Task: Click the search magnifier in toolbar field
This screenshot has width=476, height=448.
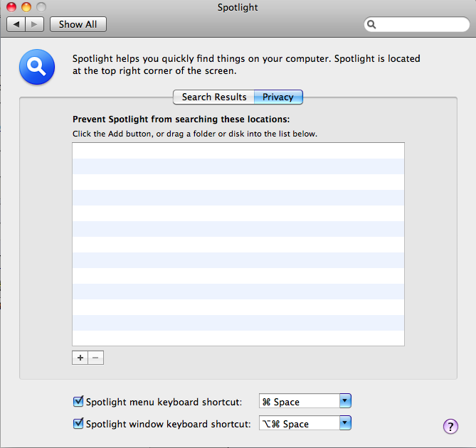Action: click(x=371, y=24)
